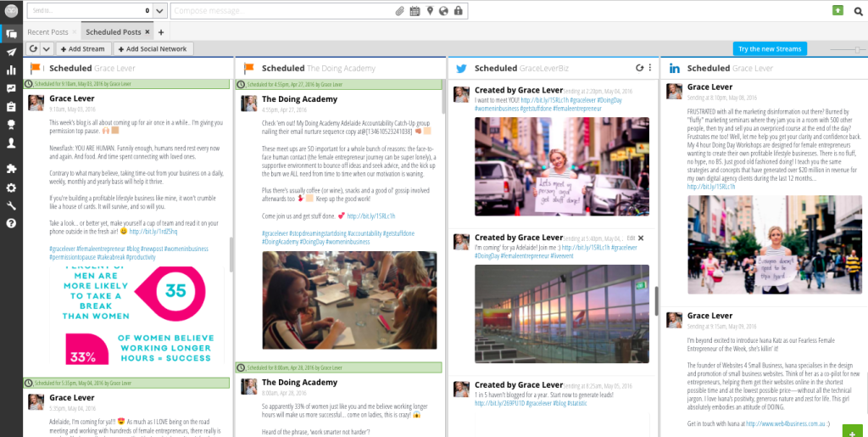Screen dimensions: 868x437
Task: Open Streams in the sidebar
Action: tap(11, 34)
